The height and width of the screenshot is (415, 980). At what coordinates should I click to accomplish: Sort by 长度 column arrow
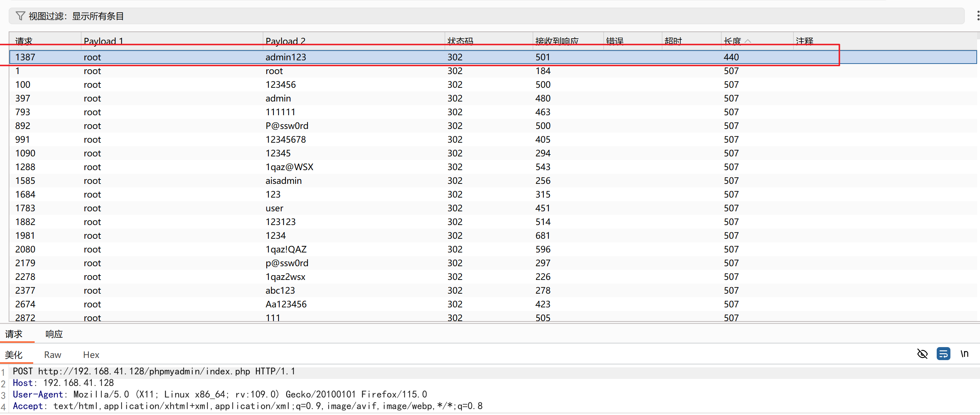point(748,41)
